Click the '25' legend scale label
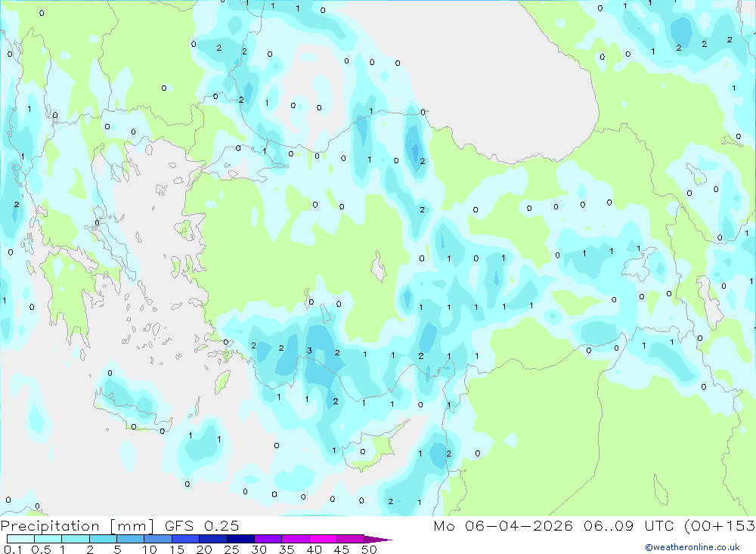 coord(231,549)
